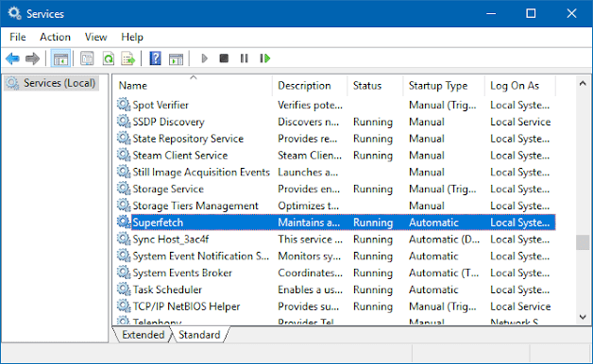The image size is (593, 364).
Task: Toggle Show/Hide Console Tree toolbar icon
Action: click(60, 58)
